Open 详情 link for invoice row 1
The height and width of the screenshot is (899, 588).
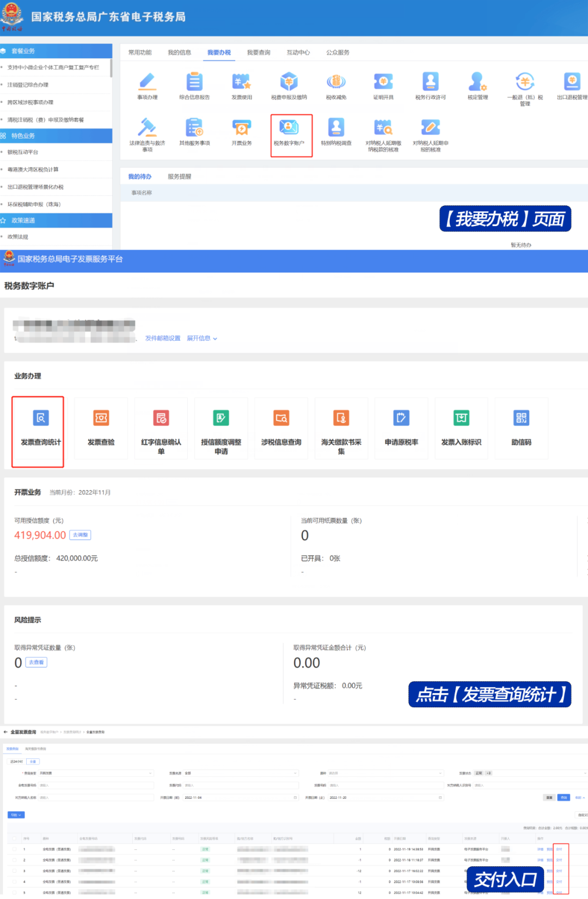(540, 849)
